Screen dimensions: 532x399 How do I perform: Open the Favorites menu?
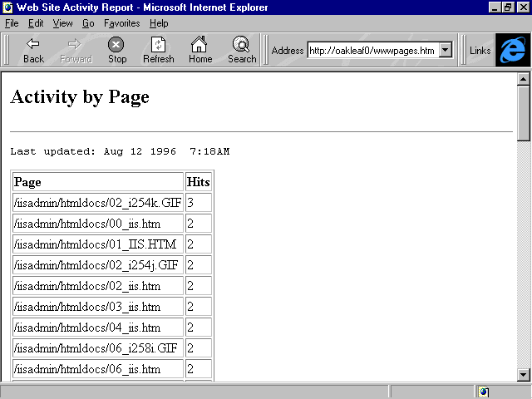pyautogui.click(x=121, y=23)
